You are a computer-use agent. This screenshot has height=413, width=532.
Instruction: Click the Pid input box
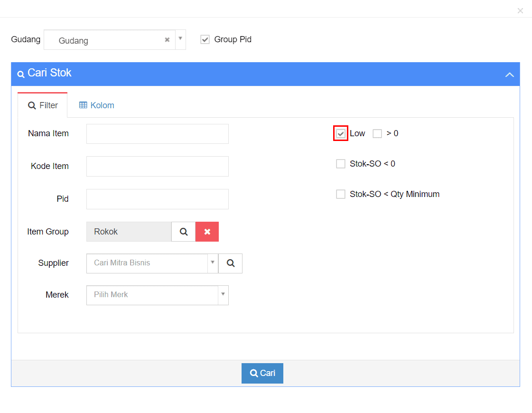coord(157,199)
